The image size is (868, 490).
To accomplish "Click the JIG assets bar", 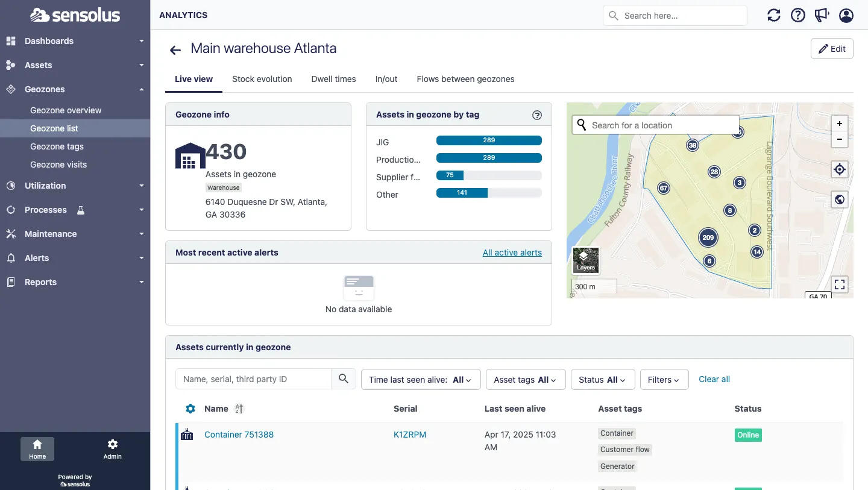I will (488, 140).
